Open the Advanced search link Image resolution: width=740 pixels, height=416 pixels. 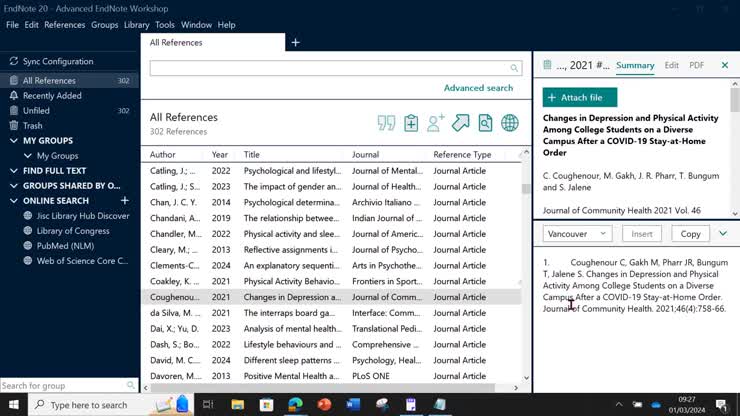[x=478, y=88]
